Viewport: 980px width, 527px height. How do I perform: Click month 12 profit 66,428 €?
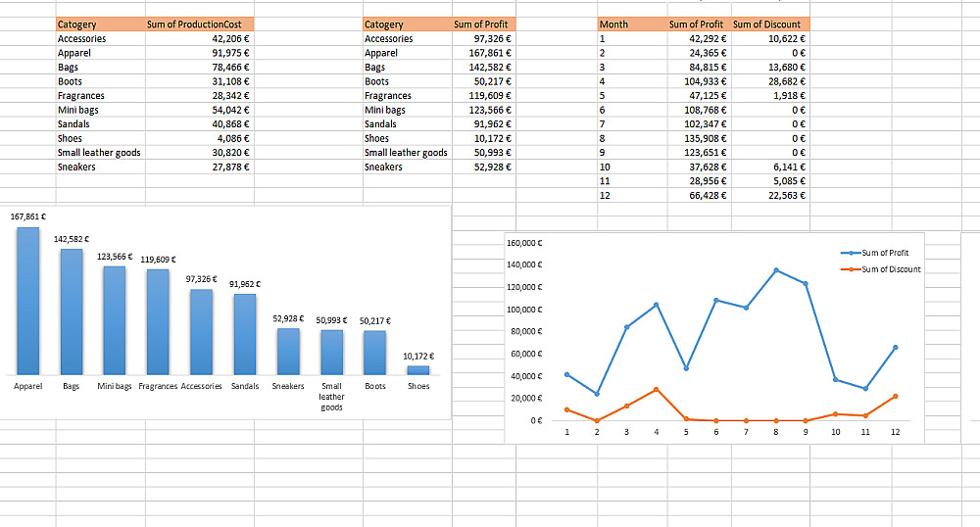pyautogui.click(x=700, y=196)
